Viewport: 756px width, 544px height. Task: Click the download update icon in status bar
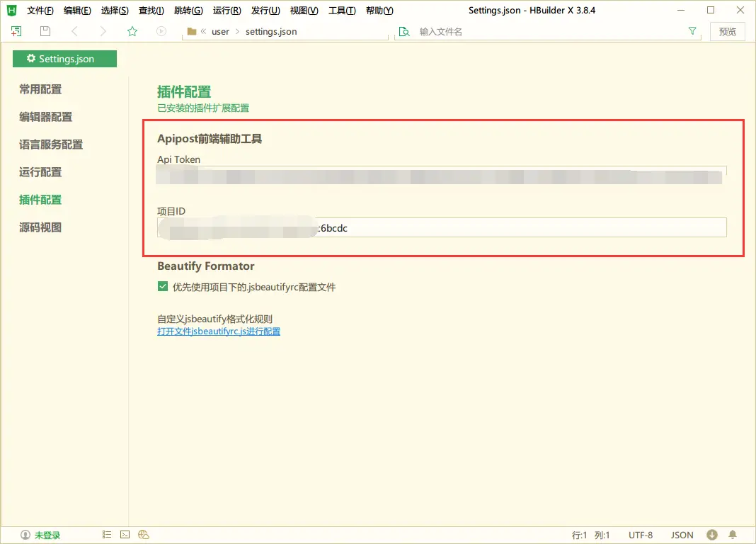pyautogui.click(x=712, y=535)
